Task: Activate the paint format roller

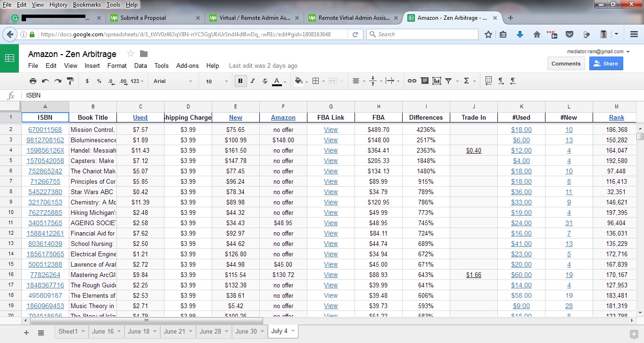Action: point(70,81)
